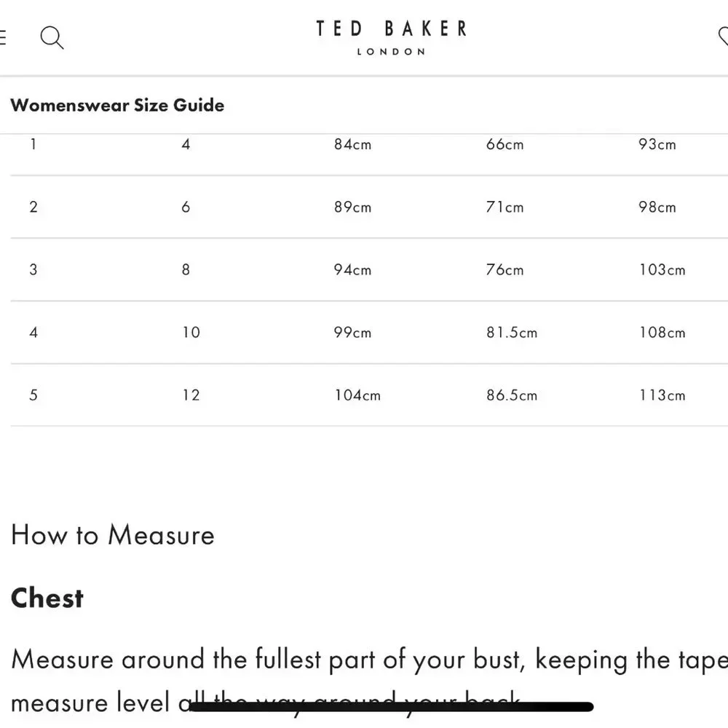This screenshot has height=728, width=728.
Task: Select the 94cm cell in size 3 row
Action: [x=352, y=269]
